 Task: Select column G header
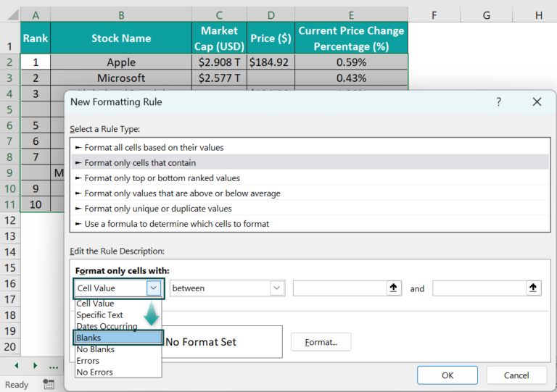(x=487, y=15)
